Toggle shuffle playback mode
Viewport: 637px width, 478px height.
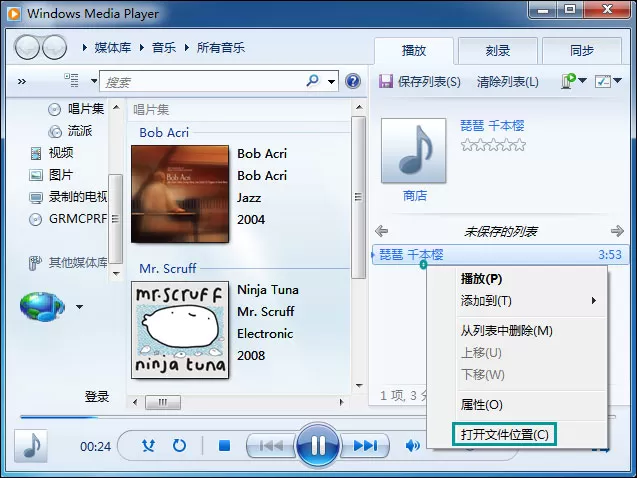148,446
